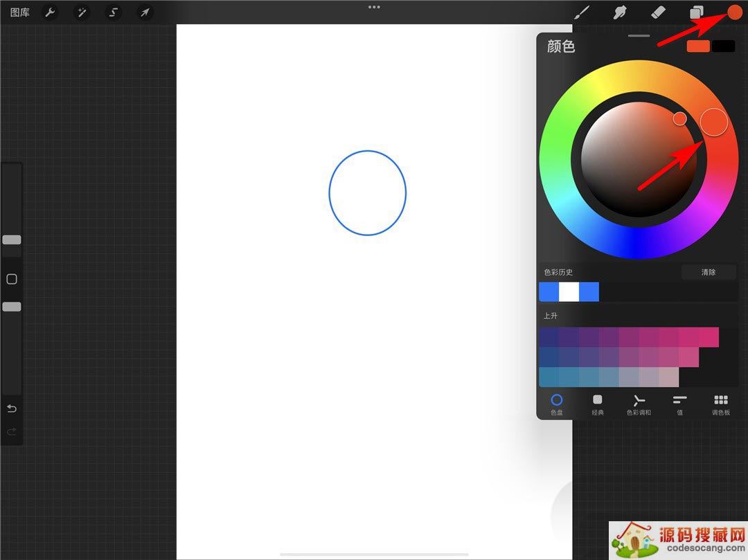
Task: Activate the Selection S-shaped tool
Action: (114, 12)
